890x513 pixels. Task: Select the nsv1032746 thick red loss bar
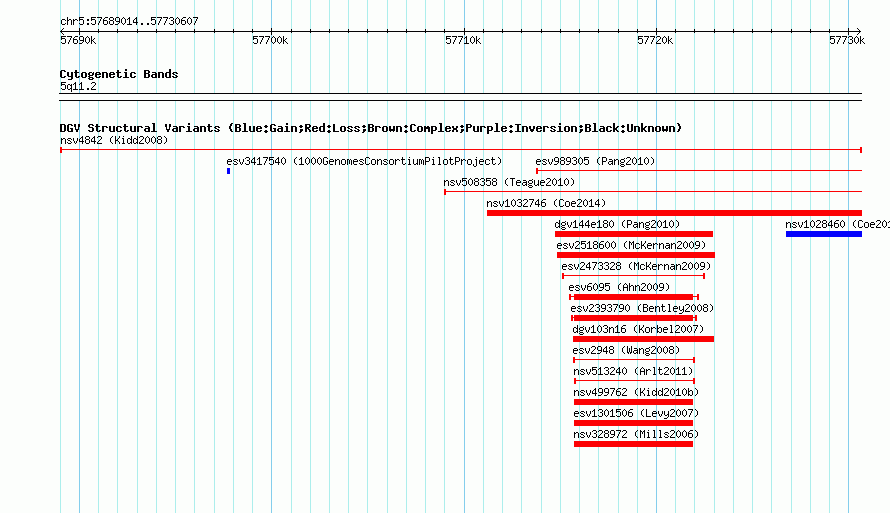(x=674, y=213)
